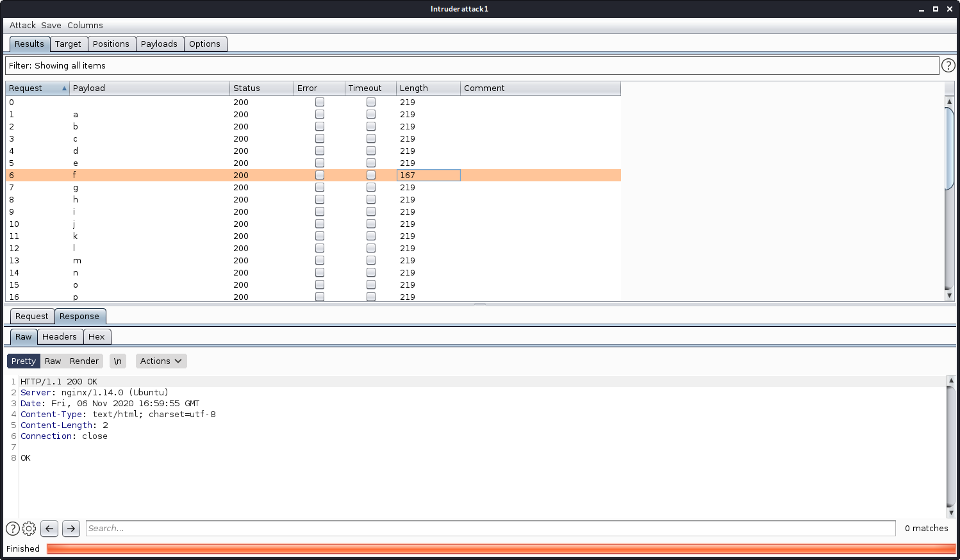
Task: Open the Filter: Showing all items bar
Action: tap(472, 66)
